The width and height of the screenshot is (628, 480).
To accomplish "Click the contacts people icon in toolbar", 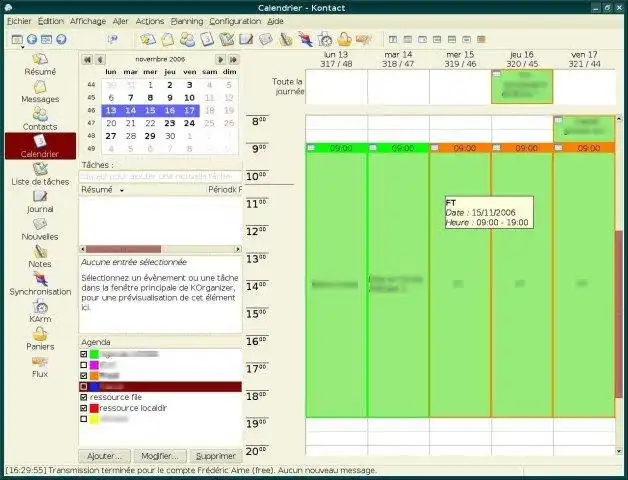I will pyautogui.click(x=187, y=39).
